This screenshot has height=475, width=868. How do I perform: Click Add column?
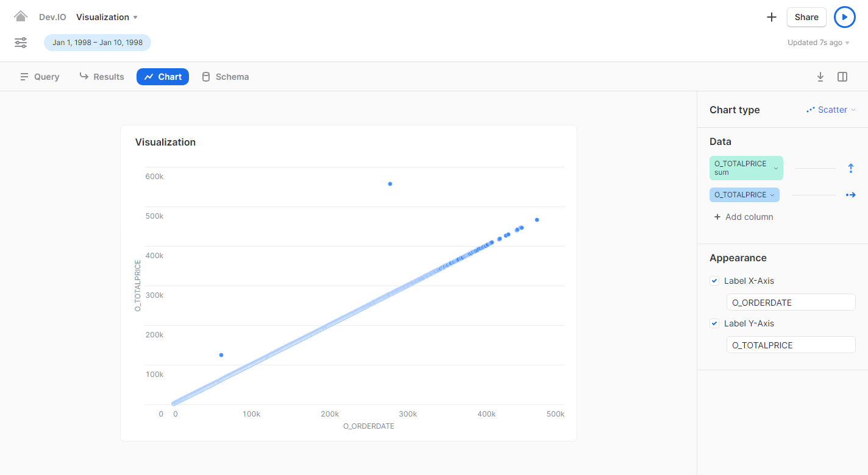(744, 217)
